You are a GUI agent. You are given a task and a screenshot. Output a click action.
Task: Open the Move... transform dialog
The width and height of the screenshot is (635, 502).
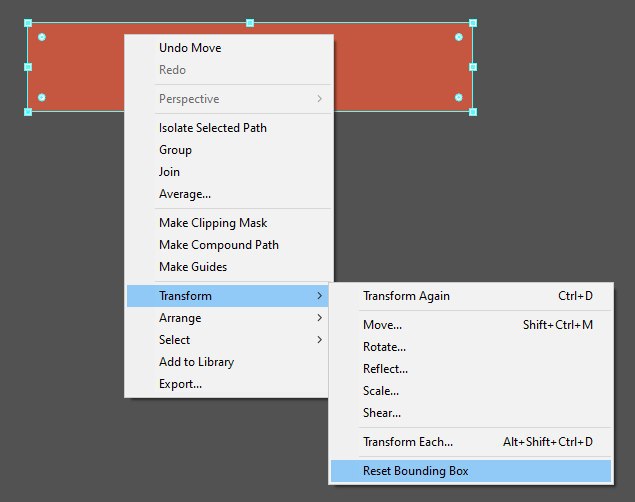point(471,325)
